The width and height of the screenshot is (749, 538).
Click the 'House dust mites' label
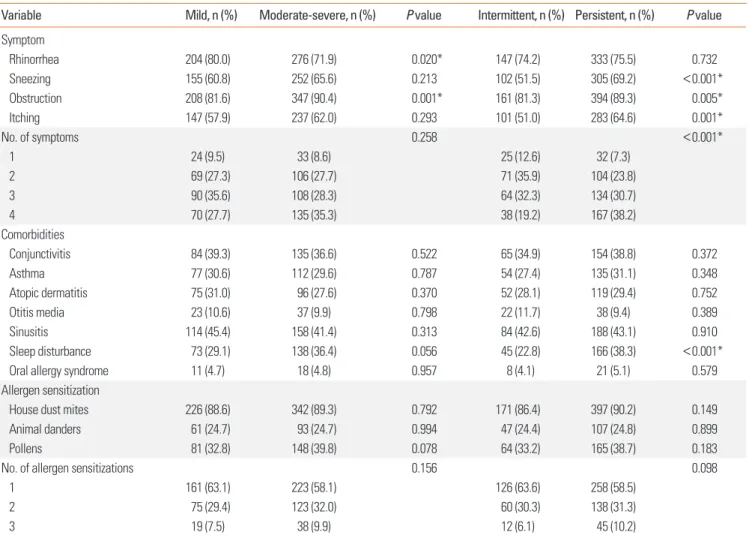coord(49,409)
